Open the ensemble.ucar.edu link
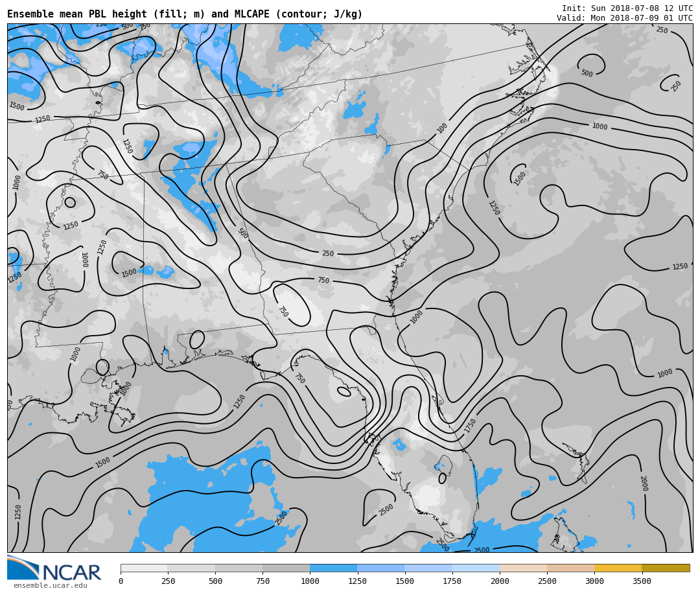 pos(50,586)
